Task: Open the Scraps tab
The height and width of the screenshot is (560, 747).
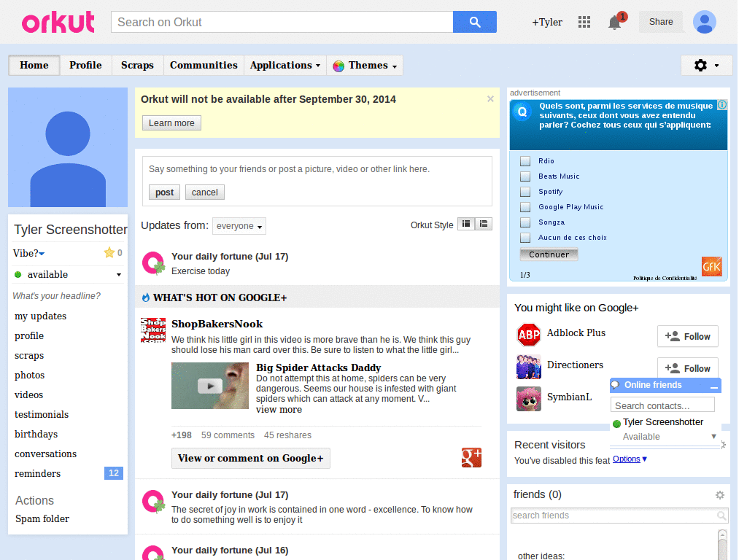Action: point(137,65)
